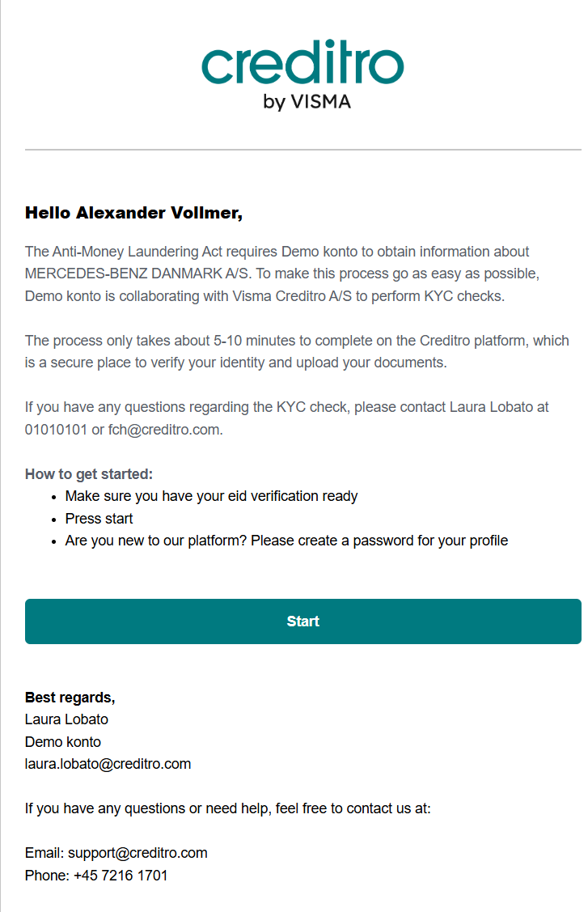
Task: Click the 'by VISMA' text in logo
Action: pos(307,102)
